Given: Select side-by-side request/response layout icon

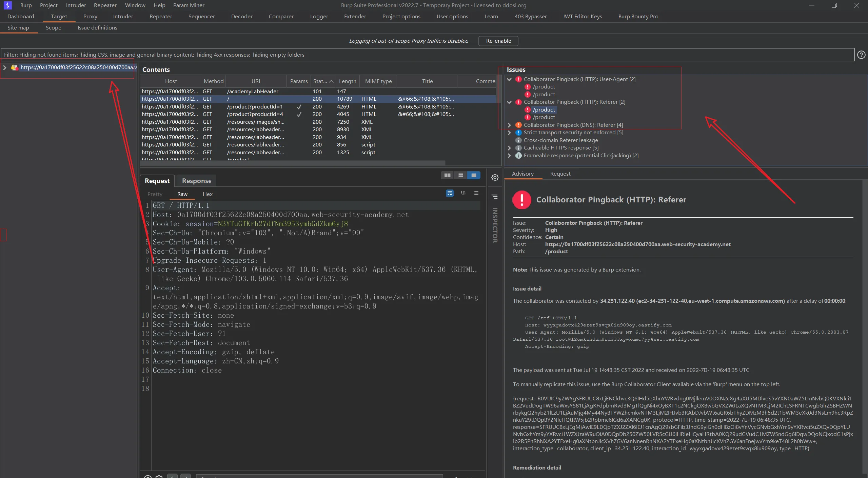Looking at the screenshot, I should (x=447, y=175).
